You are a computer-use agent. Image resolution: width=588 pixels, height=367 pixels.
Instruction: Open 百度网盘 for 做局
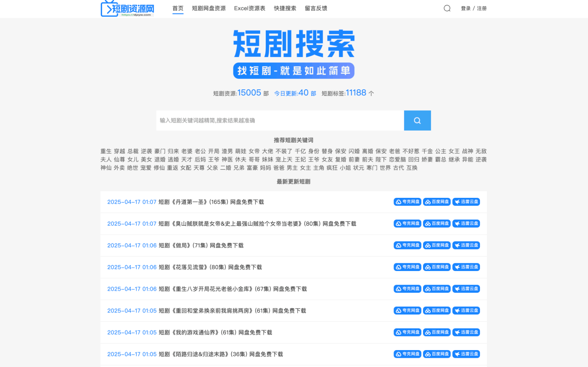coord(437,245)
